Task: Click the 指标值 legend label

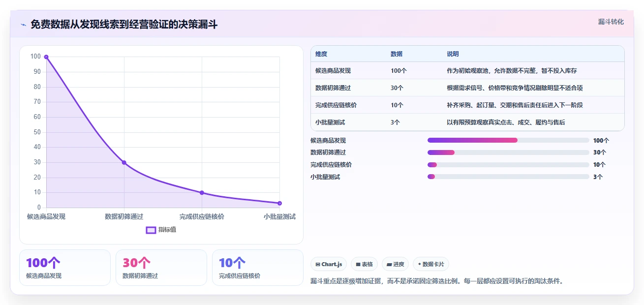Action: (x=167, y=230)
